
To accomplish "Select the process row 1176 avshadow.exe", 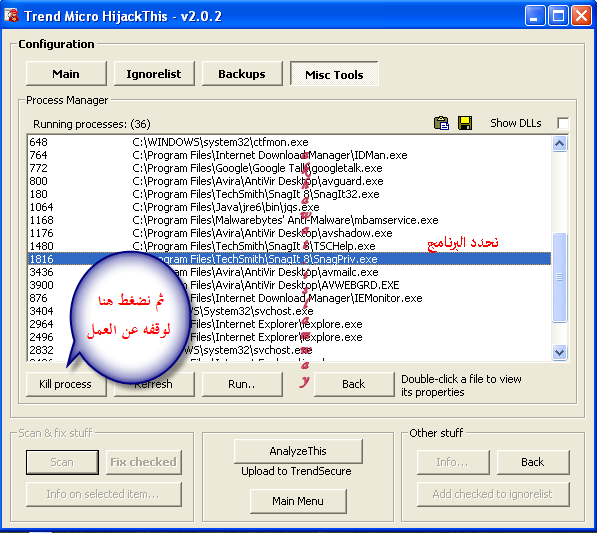I will [289, 233].
